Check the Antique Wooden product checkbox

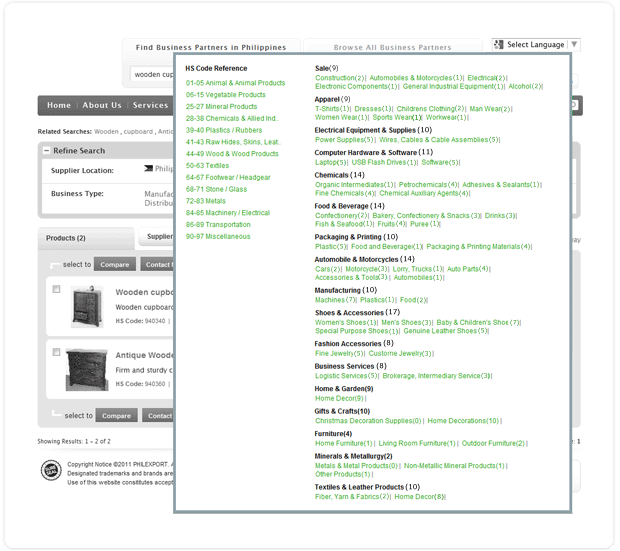(57, 352)
